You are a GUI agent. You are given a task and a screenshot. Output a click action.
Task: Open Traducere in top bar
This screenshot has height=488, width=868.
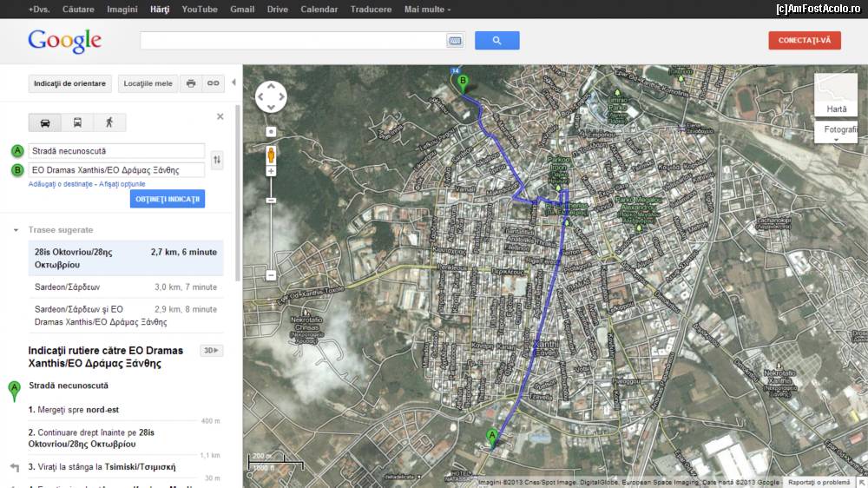[x=371, y=10]
